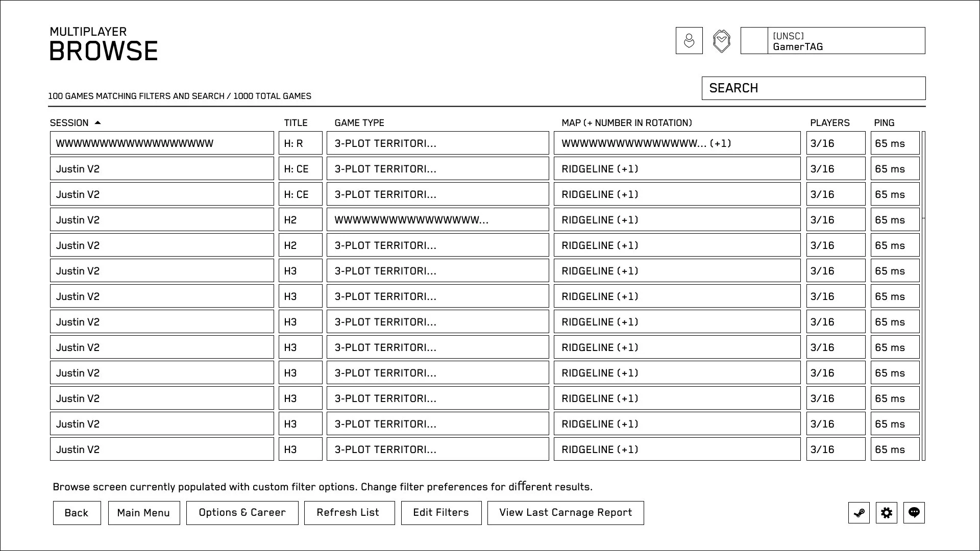
Task: Open Options & Career
Action: pyautogui.click(x=242, y=513)
